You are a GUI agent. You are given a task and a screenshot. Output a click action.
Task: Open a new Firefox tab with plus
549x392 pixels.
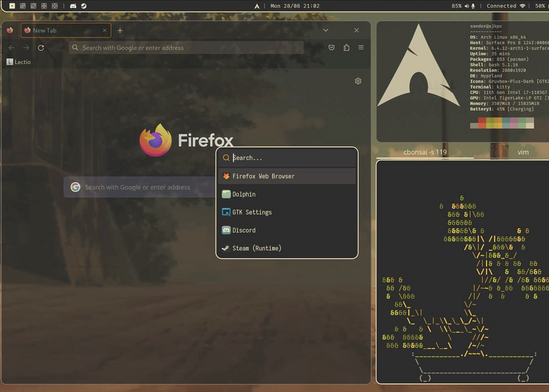coord(120,31)
